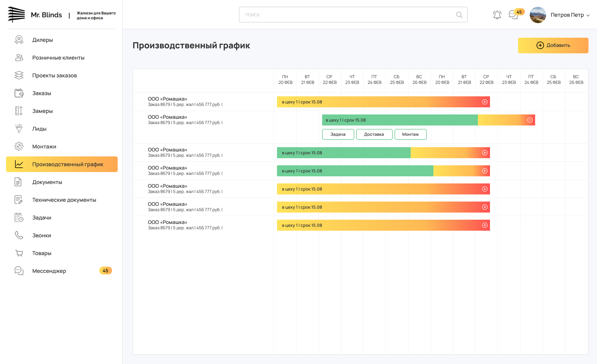Viewport: 597px width, 364px height.
Task: Open the Дилеры sidebar icon
Action: point(19,40)
